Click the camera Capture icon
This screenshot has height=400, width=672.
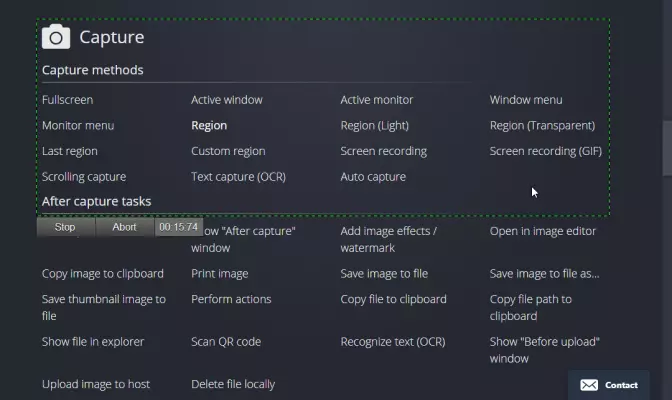tap(56, 37)
